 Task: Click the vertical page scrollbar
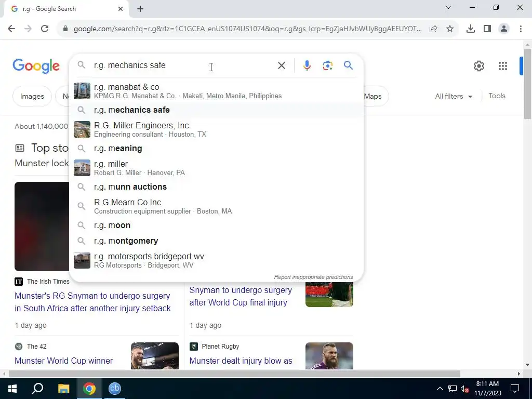527,83
